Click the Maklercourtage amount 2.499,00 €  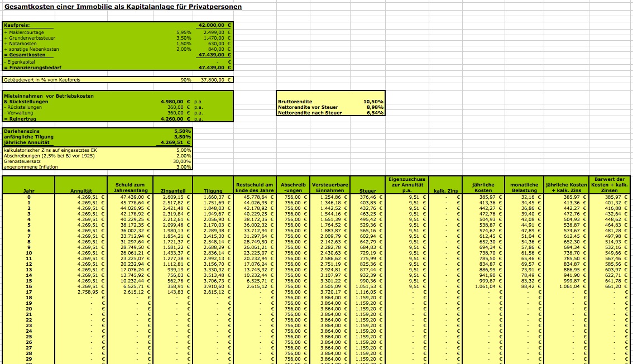coord(217,32)
